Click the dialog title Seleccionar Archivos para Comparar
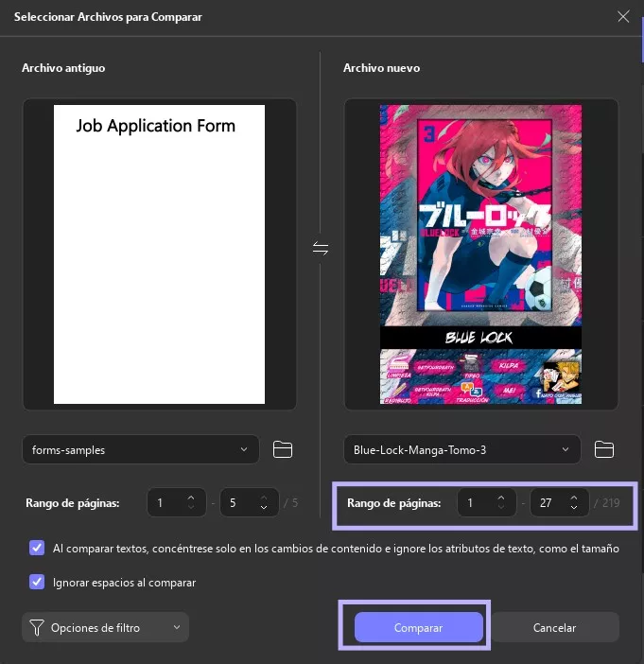Image resolution: width=644 pixels, height=664 pixels. tap(108, 17)
